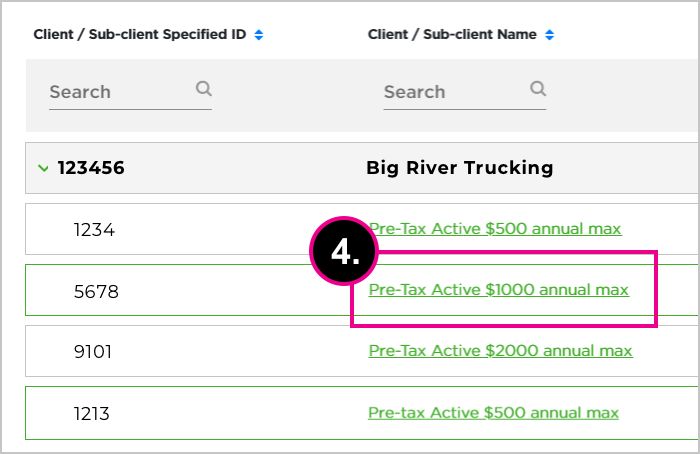Collapse the 123456 client group chevron
Image resolution: width=700 pixels, height=454 pixels.
click(x=43, y=168)
